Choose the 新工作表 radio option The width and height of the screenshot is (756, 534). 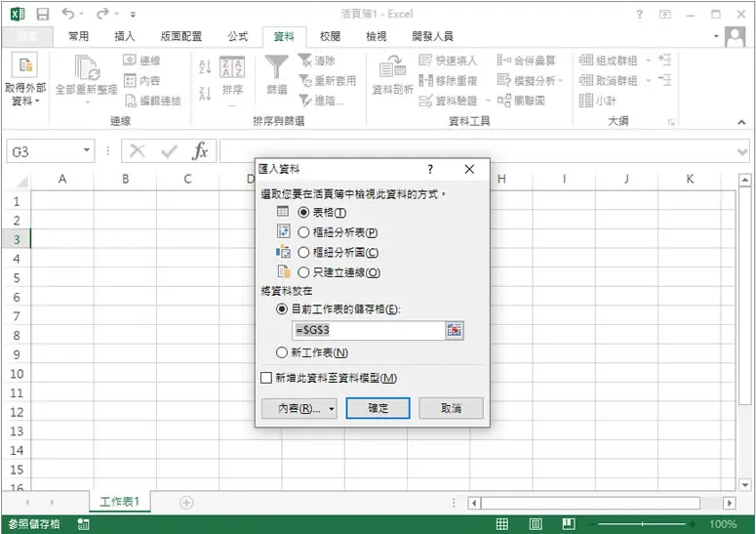click(x=282, y=352)
